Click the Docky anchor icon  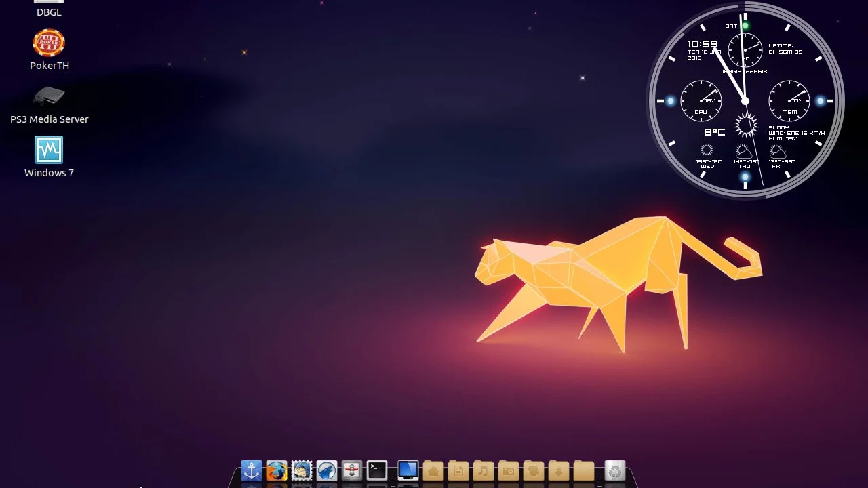pos(252,471)
